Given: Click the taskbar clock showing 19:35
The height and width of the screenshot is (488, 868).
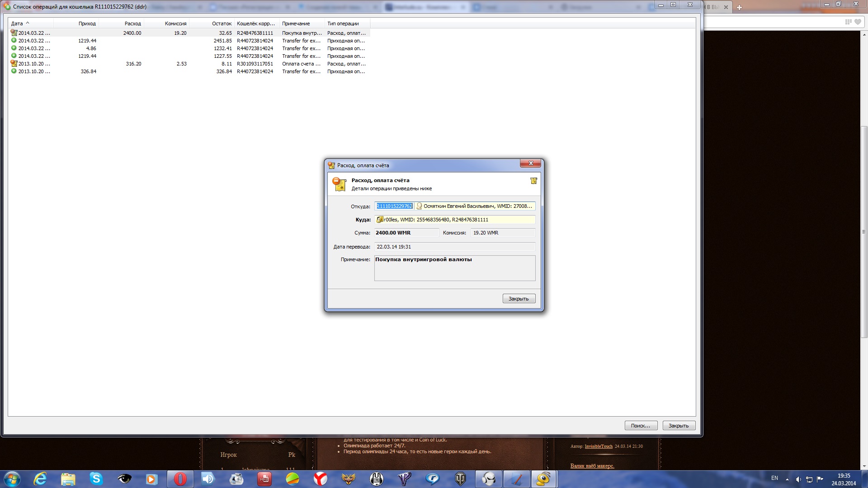Looking at the screenshot, I should pos(844,479).
